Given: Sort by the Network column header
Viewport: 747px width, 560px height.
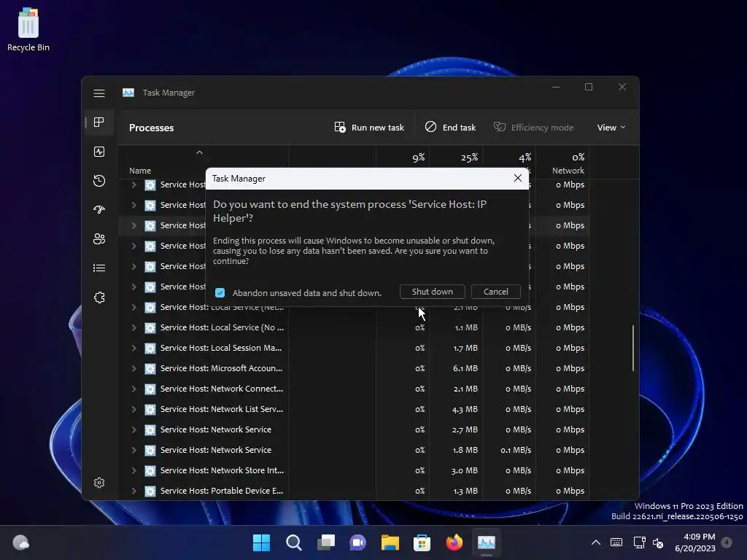Looking at the screenshot, I should point(562,162).
